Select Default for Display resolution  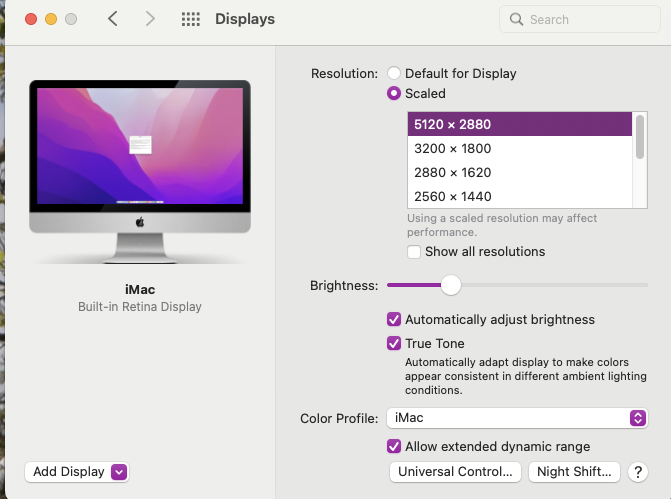click(x=394, y=73)
